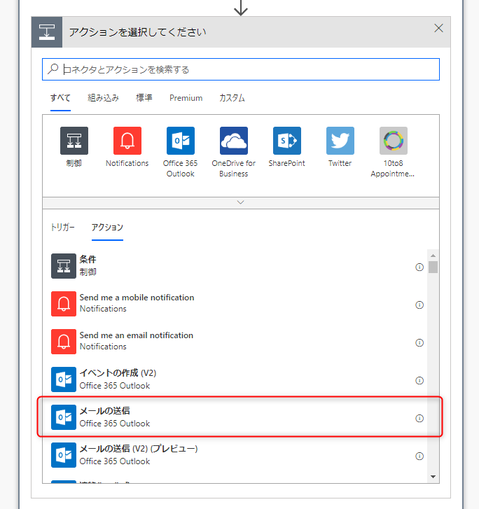This screenshot has height=509, width=479.
Task: Select the アクション tab
Action: (107, 227)
